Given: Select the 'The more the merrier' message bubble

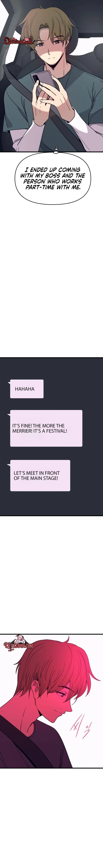Looking at the screenshot, I should click(x=46, y=428).
